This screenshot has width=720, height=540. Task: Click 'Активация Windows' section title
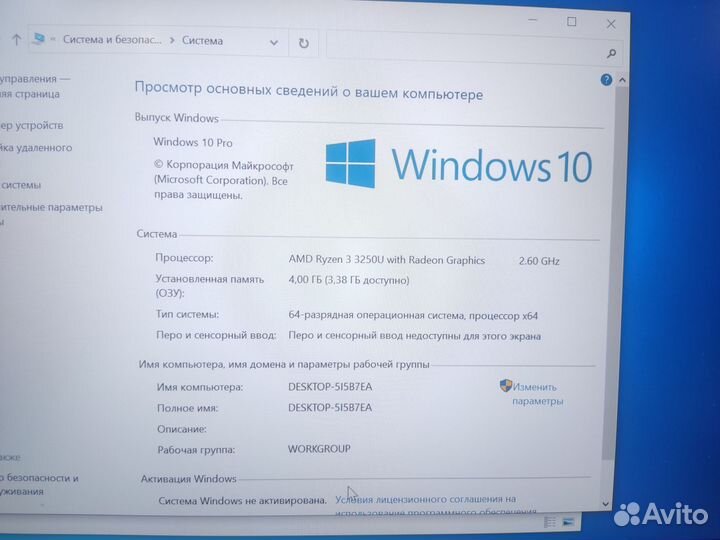click(188, 479)
